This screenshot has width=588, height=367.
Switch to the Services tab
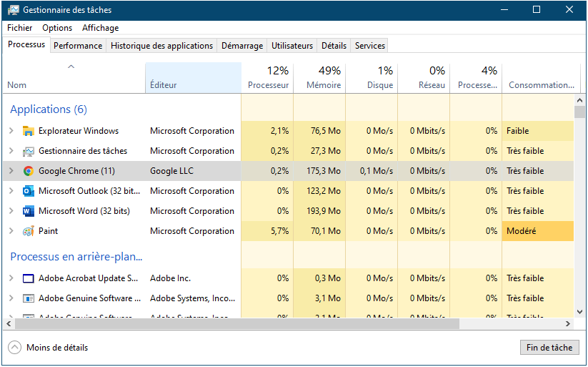pyautogui.click(x=370, y=46)
